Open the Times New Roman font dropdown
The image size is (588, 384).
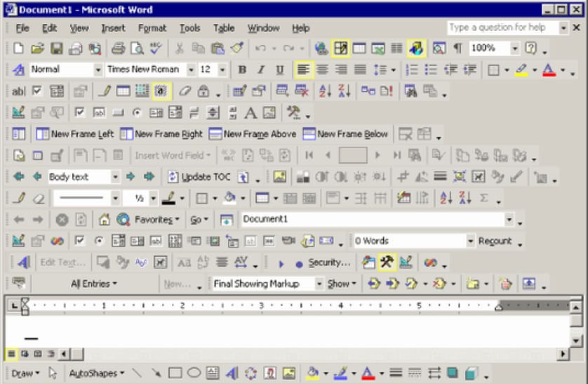(x=191, y=69)
